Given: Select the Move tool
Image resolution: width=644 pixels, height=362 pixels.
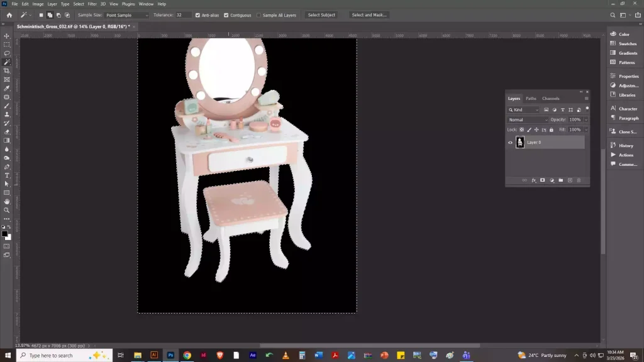Looking at the screenshot, I should tap(7, 36).
